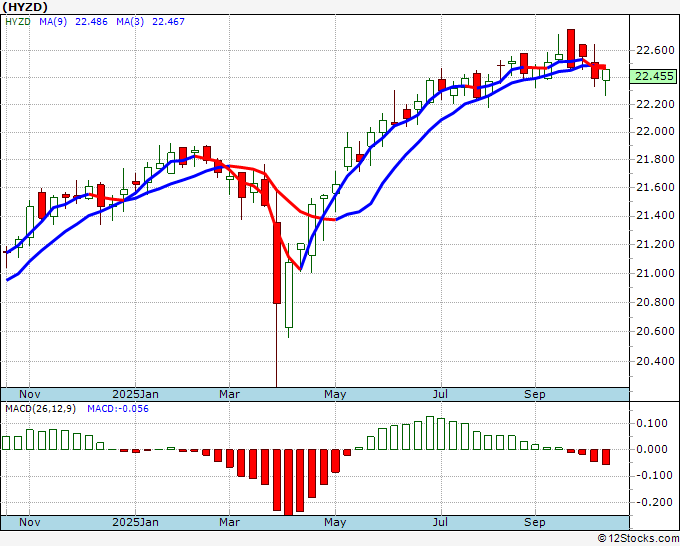Image resolution: width=680 pixels, height=546 pixels.
Task: Click the tallest red April crash candlestick
Action: [x=277, y=263]
